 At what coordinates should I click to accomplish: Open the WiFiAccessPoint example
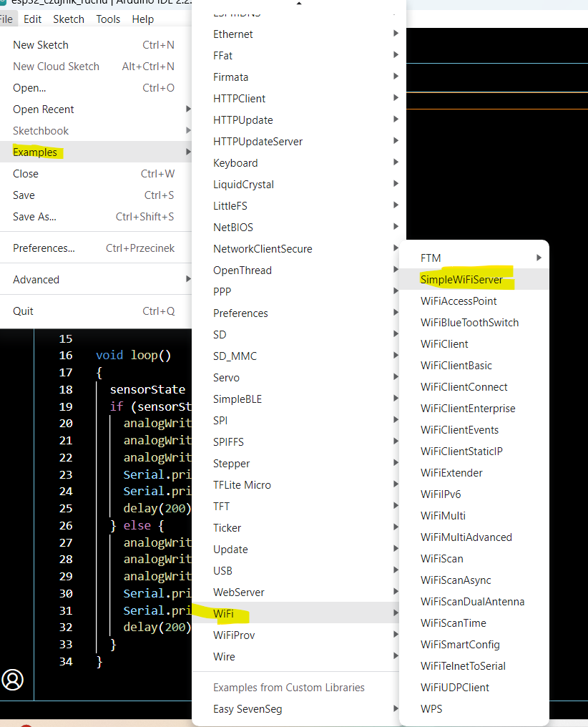point(474,301)
